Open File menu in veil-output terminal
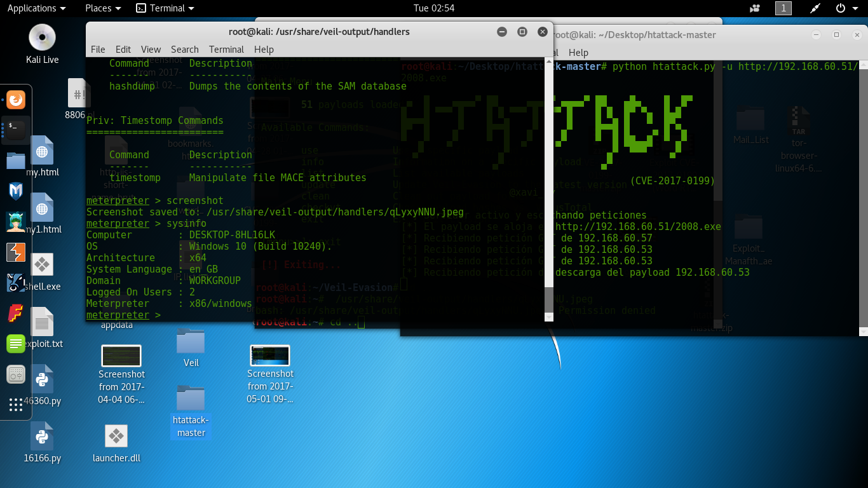Viewport: 868px width, 488px height. [98, 49]
